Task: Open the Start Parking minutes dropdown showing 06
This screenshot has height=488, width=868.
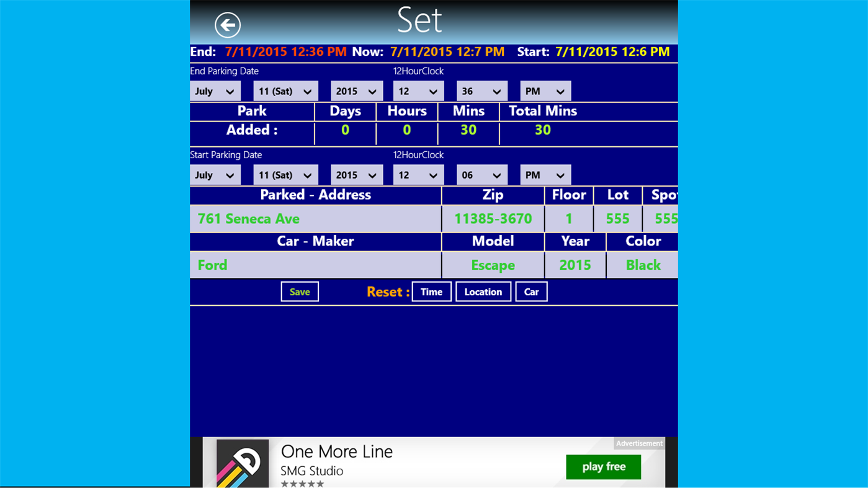Action: pos(481,174)
